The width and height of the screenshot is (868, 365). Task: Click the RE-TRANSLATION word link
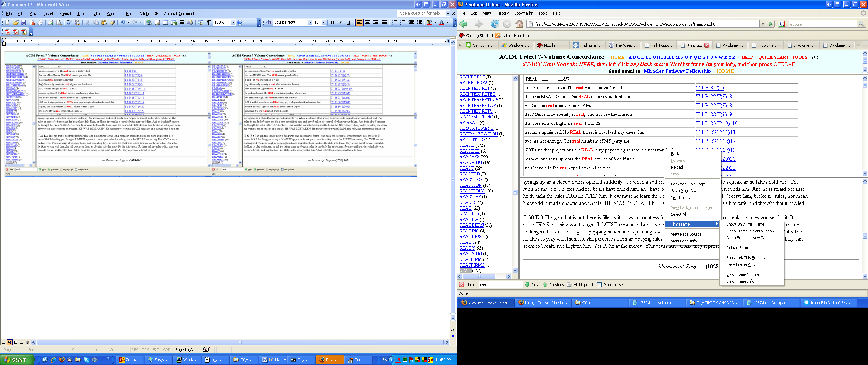coord(479,134)
